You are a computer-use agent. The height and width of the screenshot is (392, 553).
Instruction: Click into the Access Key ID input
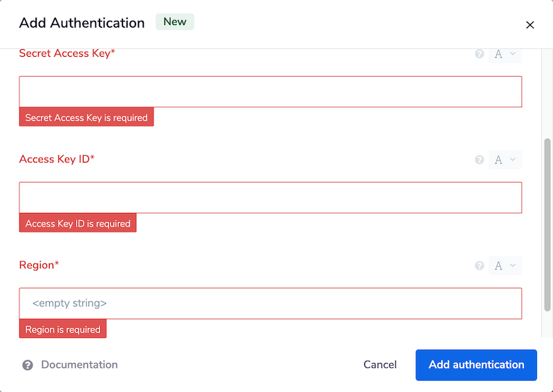coord(270,198)
